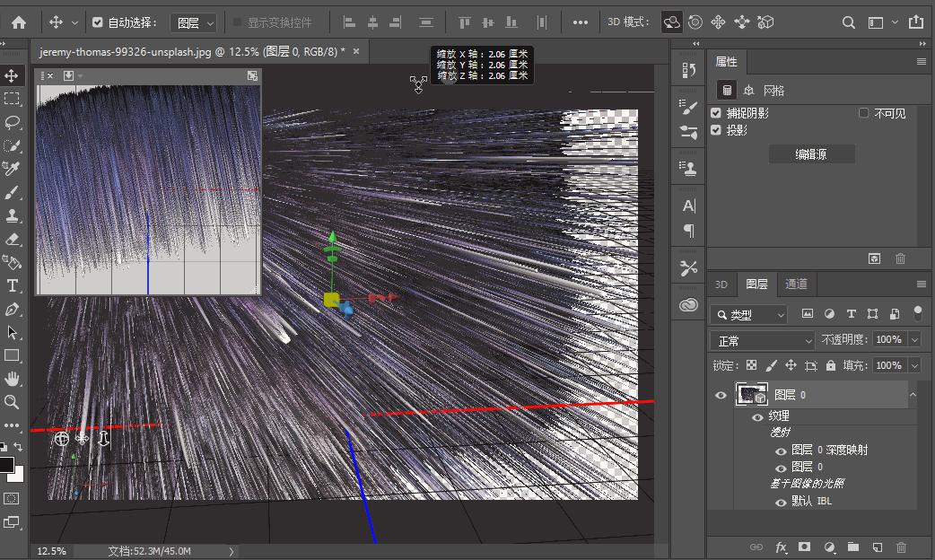
Task: Click the foreground color swatch
Action: [6, 465]
